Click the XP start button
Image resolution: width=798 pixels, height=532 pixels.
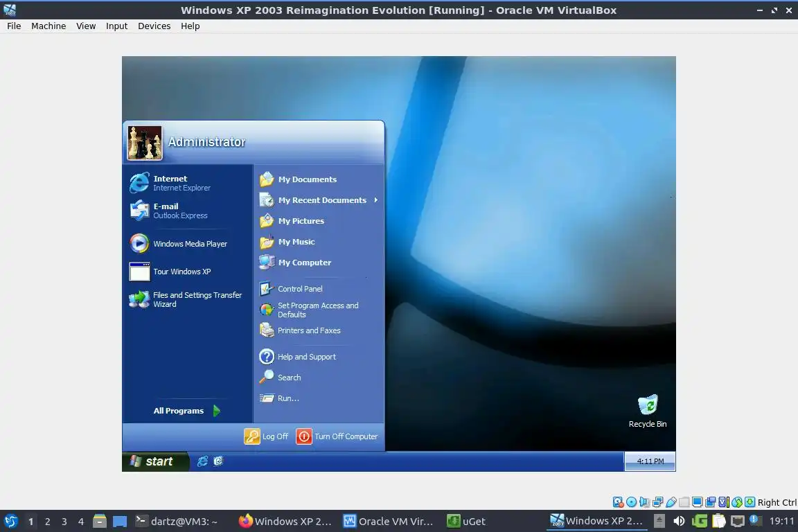click(155, 461)
